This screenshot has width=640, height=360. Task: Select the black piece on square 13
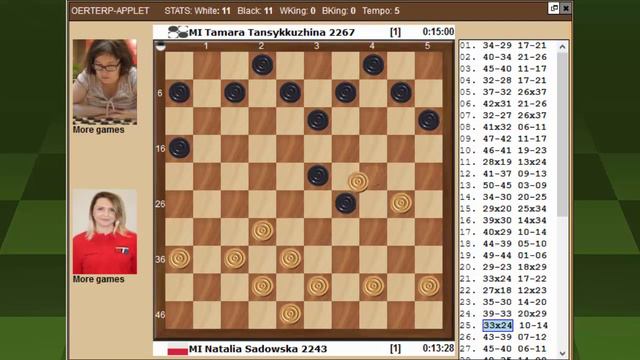[x=318, y=120]
